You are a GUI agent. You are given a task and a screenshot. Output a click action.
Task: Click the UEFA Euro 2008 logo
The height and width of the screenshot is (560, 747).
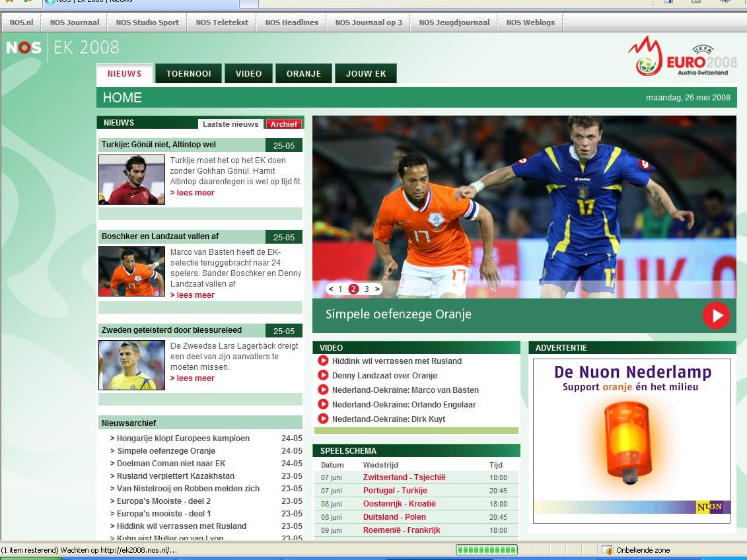click(682, 56)
